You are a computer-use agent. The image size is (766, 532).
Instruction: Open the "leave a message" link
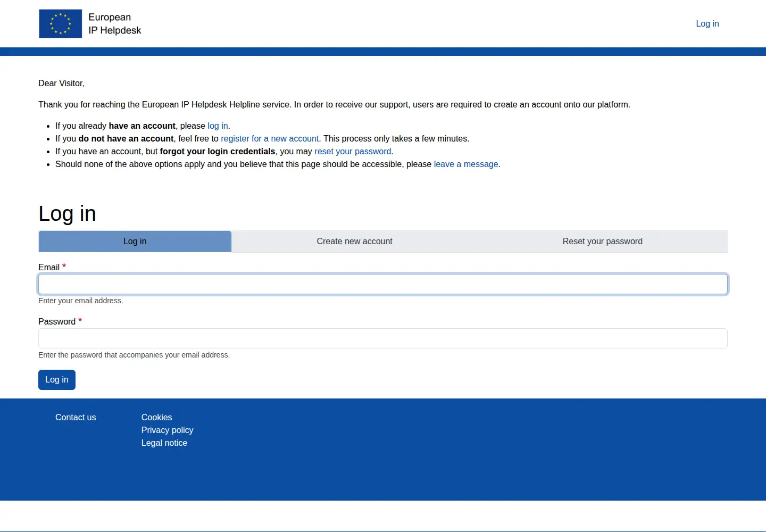466,164
